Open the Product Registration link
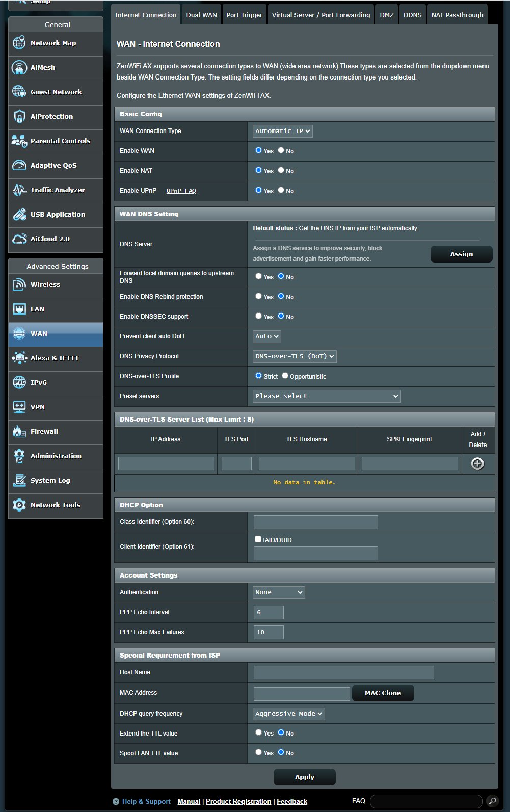 tap(238, 801)
